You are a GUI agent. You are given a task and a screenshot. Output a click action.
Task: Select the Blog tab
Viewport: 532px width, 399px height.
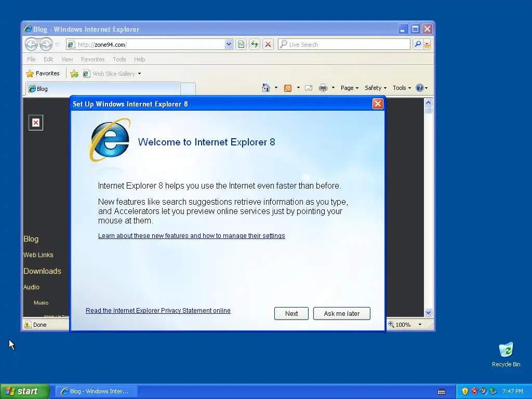point(103,89)
